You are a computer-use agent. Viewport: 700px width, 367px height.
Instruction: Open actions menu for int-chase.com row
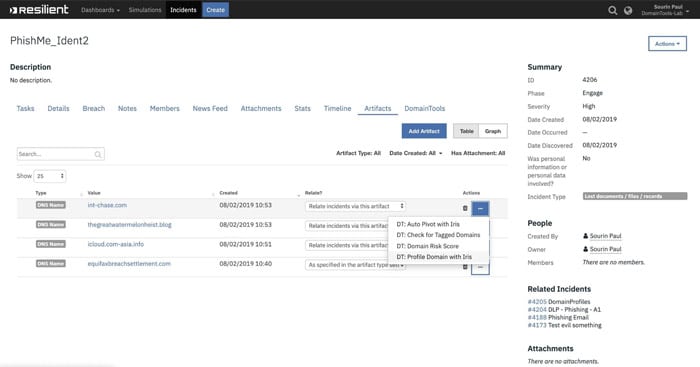point(480,209)
